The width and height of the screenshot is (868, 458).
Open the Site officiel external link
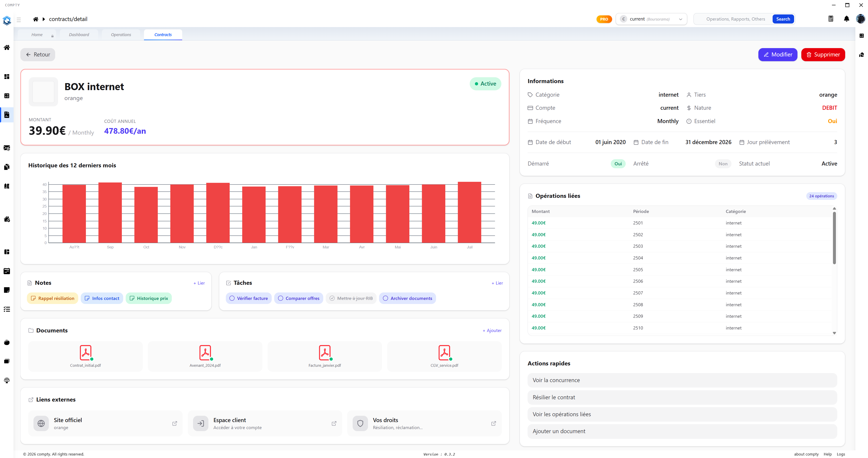pos(106,424)
